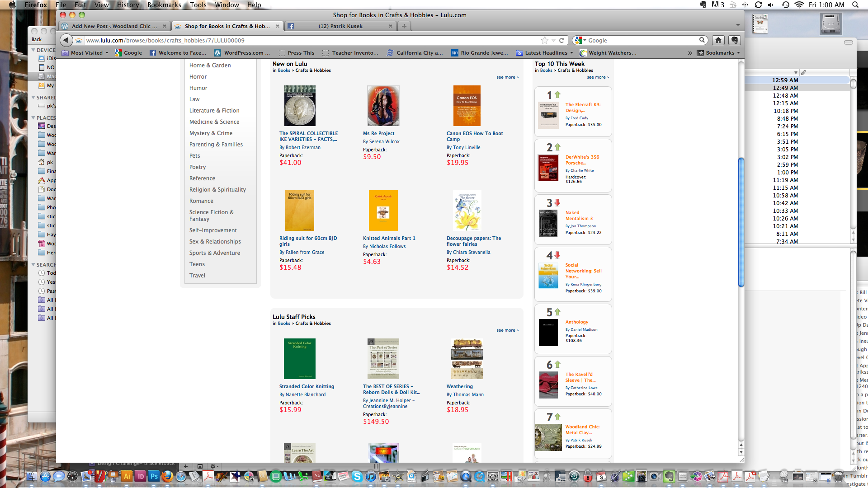Launch Adobe Illustrator from the Dock

point(127,476)
